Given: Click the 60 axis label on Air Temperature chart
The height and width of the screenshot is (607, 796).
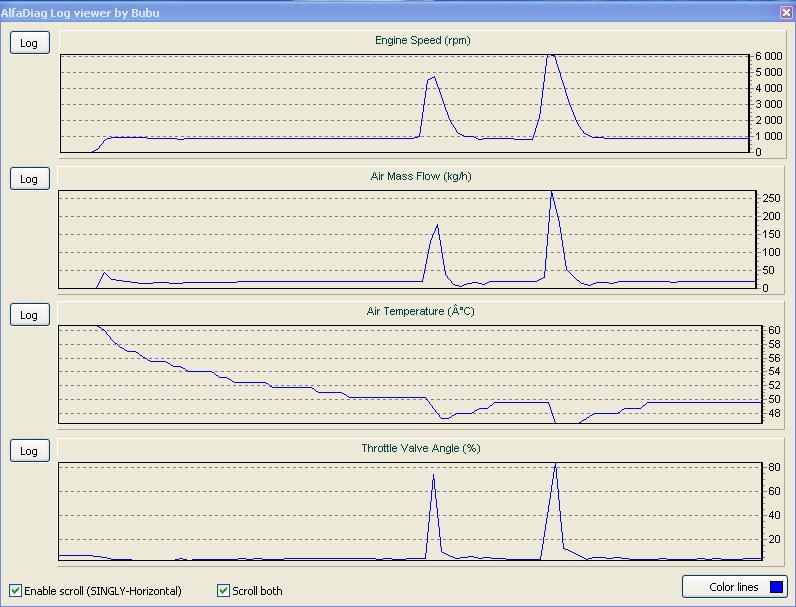Looking at the screenshot, I should click(774, 330).
